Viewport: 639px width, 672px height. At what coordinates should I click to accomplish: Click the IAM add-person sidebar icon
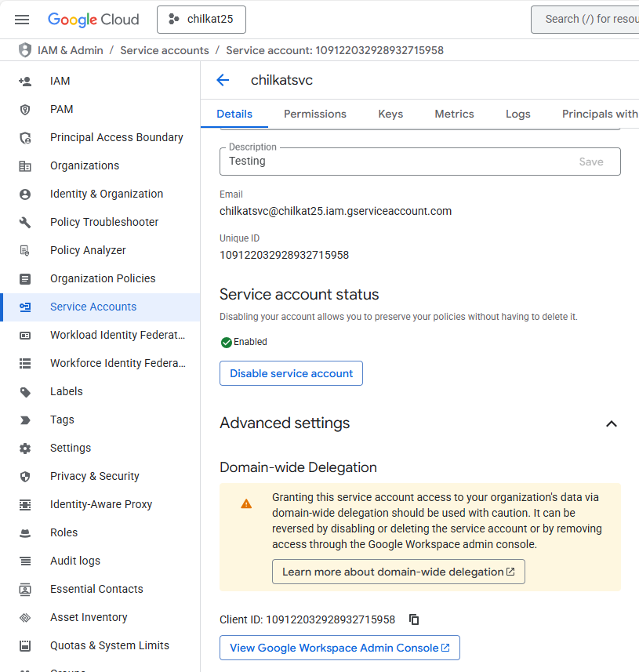(x=25, y=81)
